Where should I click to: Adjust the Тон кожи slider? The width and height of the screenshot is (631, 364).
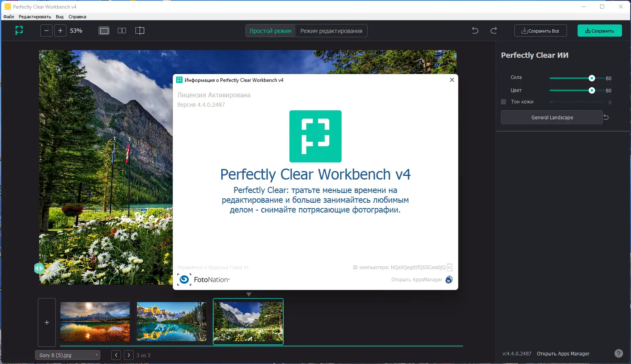point(576,102)
